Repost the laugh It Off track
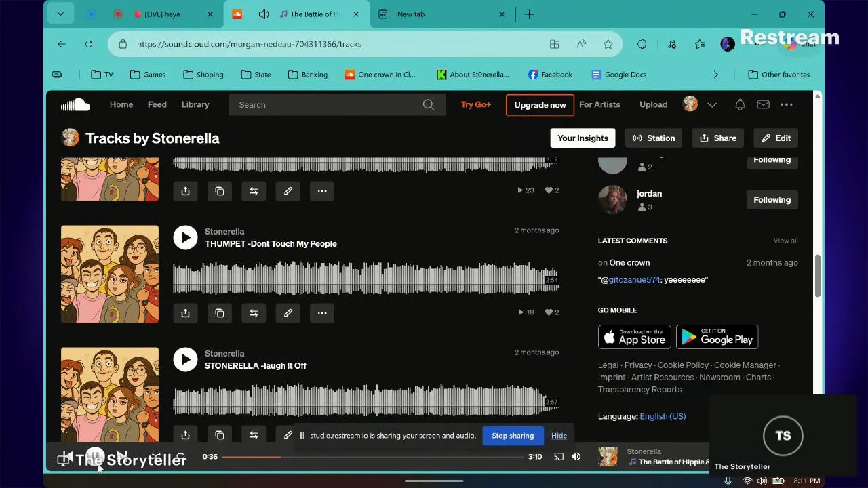Image resolution: width=868 pixels, height=488 pixels. coord(254,434)
